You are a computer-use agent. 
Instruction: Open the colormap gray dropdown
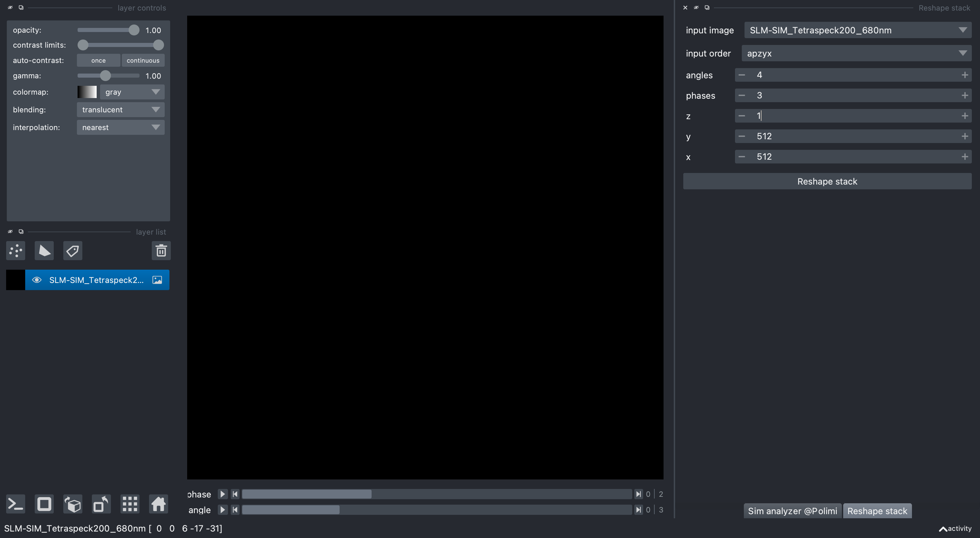click(132, 92)
